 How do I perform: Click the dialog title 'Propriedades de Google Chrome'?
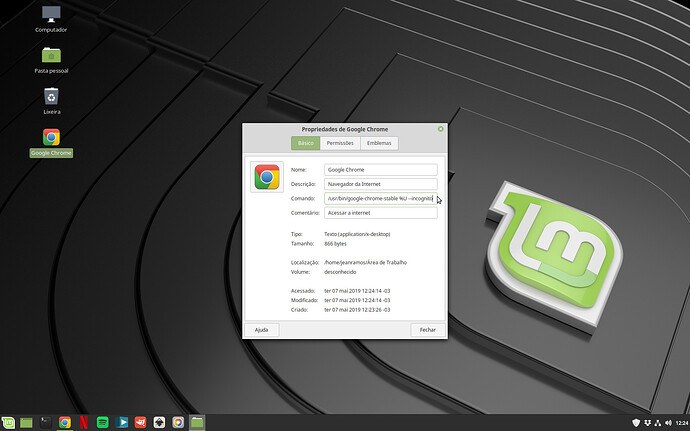click(345, 129)
